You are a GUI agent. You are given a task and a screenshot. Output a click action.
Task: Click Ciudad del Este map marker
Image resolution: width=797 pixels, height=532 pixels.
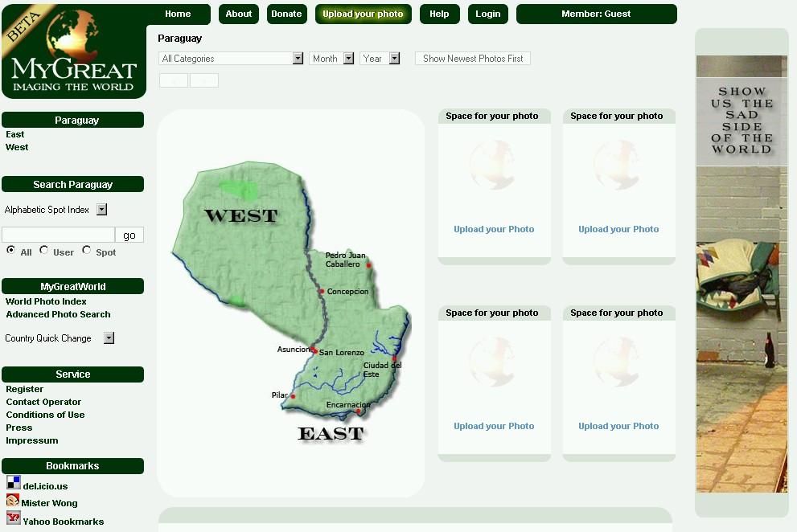click(394, 358)
